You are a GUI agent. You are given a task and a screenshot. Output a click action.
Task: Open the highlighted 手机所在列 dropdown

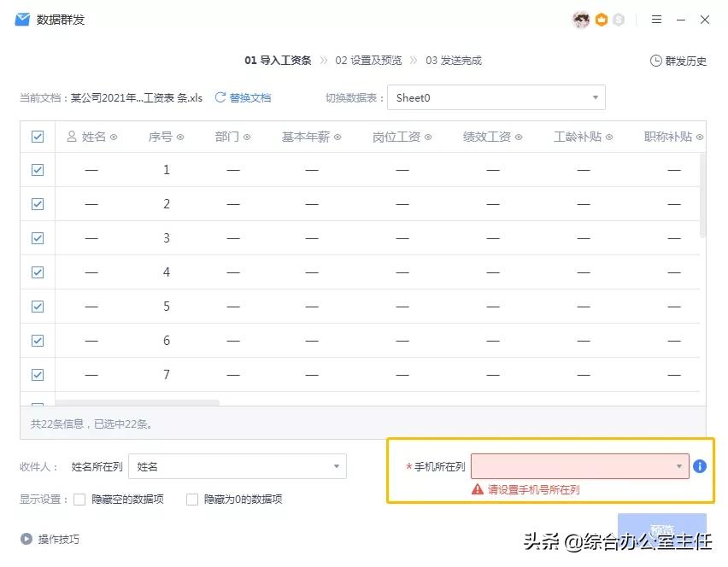coord(580,466)
